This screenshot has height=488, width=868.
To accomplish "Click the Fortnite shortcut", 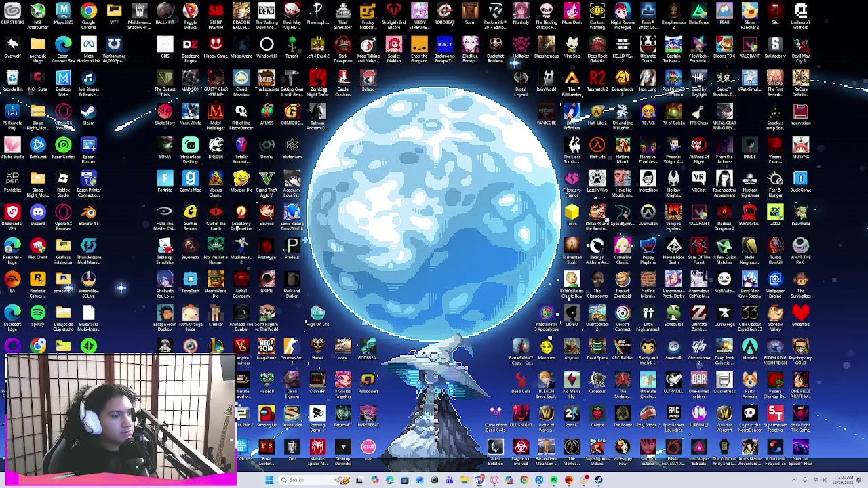I will (x=165, y=182).
